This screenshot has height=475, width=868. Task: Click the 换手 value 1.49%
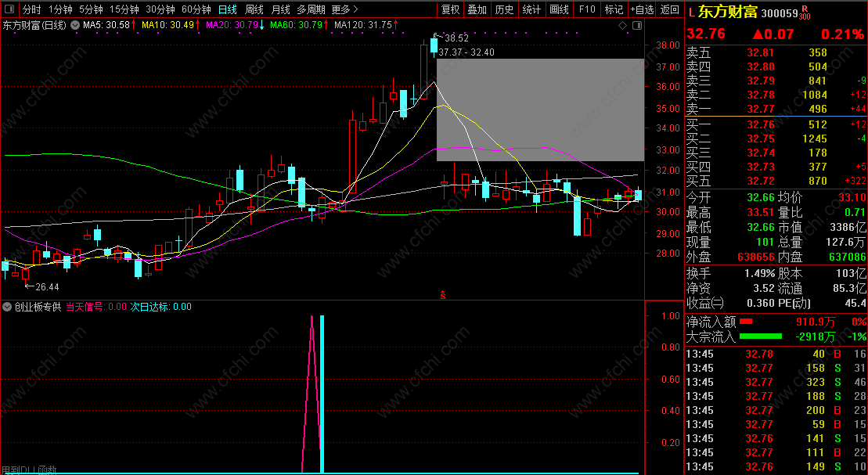coord(759,273)
